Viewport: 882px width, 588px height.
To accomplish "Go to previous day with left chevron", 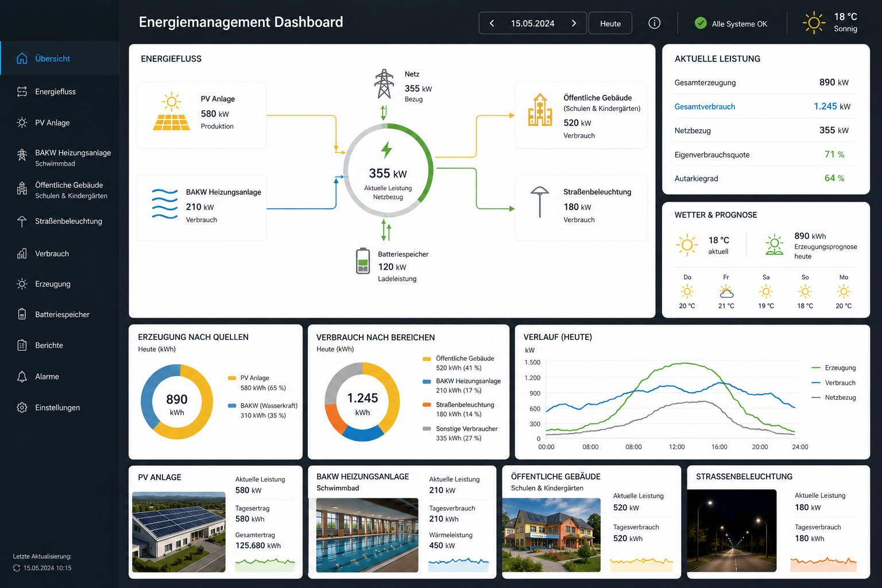I will pos(492,24).
